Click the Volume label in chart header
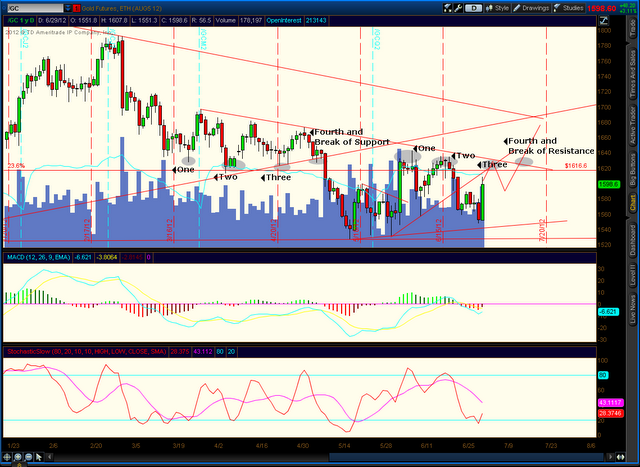This screenshot has height=467, width=640. [x=225, y=20]
